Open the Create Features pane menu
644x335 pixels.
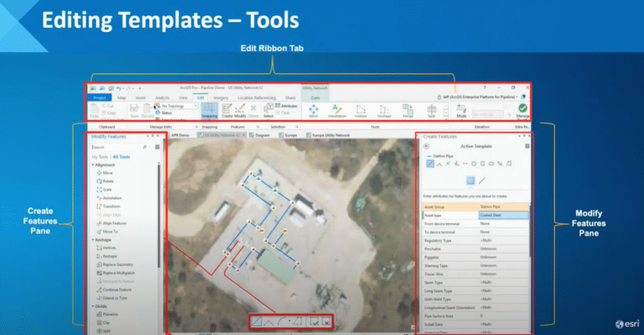527,146
